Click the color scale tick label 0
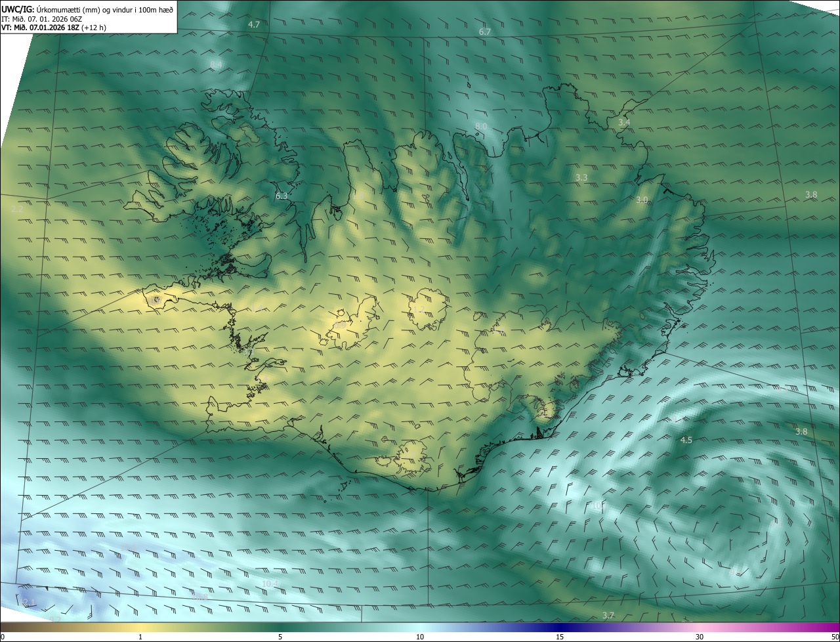 (x=3, y=637)
